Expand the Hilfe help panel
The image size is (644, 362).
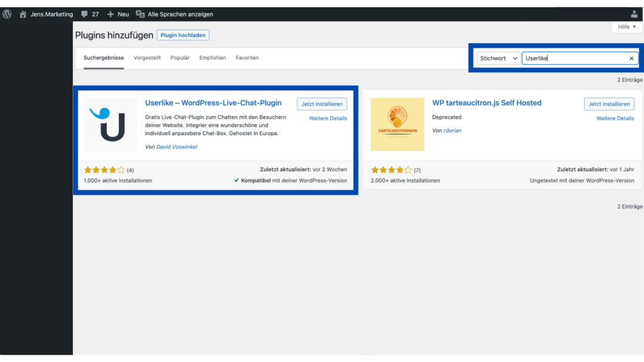pyautogui.click(x=627, y=26)
